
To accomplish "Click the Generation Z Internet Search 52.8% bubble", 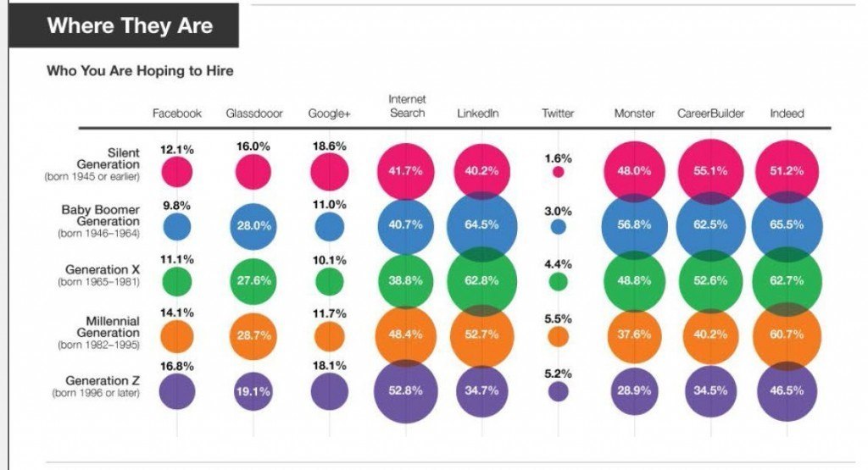I will (406, 391).
